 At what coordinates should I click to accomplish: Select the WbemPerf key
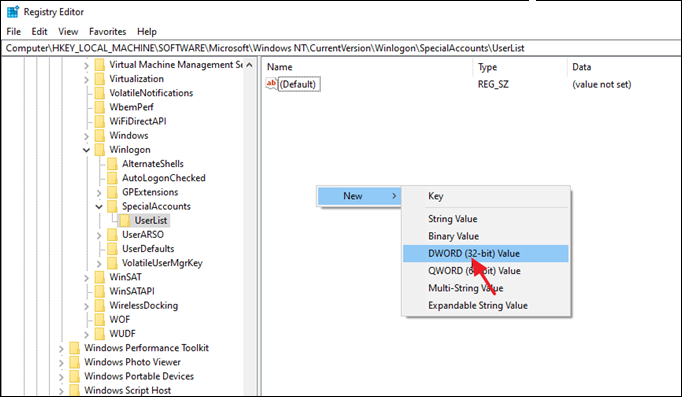[131, 107]
